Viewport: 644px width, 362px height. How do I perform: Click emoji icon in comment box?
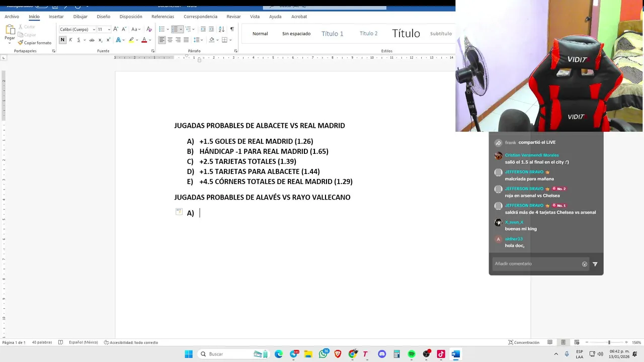point(585,264)
